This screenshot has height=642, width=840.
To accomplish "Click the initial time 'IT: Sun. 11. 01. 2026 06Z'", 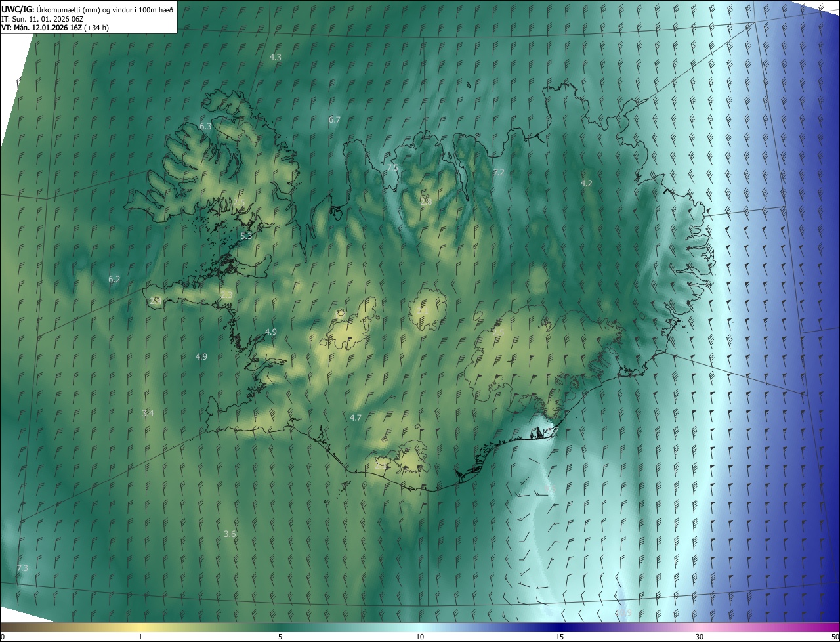I will pos(43,18).
